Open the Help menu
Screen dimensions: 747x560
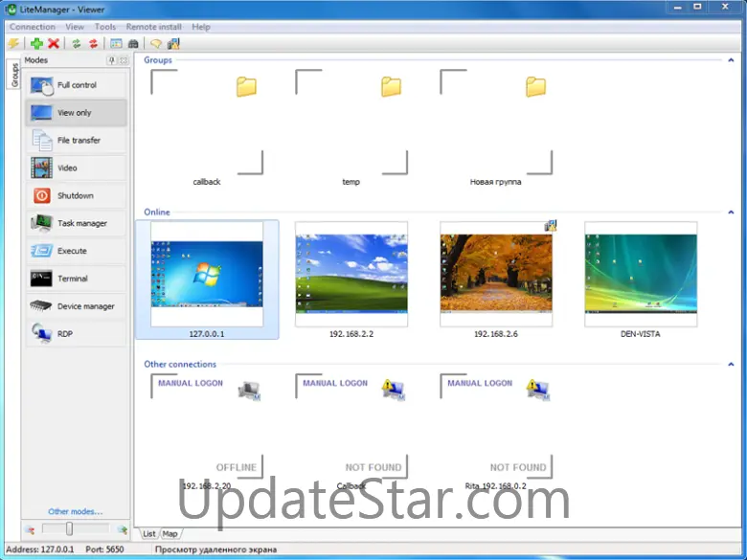(x=201, y=27)
